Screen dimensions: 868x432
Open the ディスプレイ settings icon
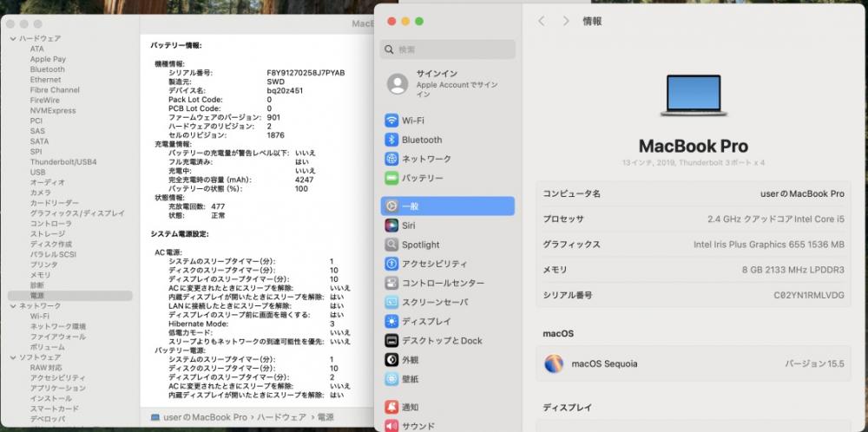click(391, 321)
